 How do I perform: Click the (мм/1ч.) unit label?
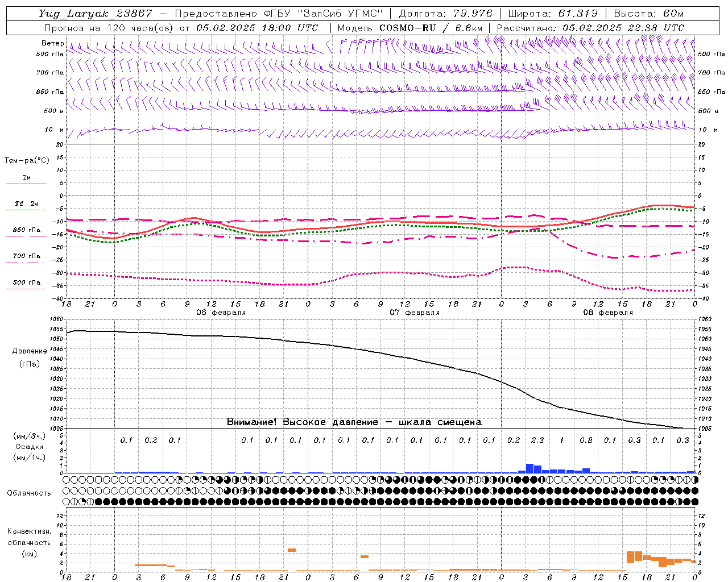[29, 458]
